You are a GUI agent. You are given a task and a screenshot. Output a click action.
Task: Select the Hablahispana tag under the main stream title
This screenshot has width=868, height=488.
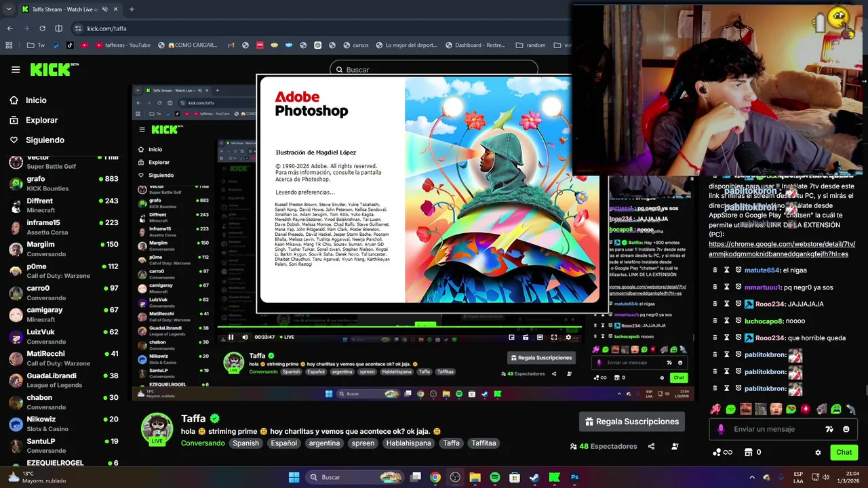408,443
